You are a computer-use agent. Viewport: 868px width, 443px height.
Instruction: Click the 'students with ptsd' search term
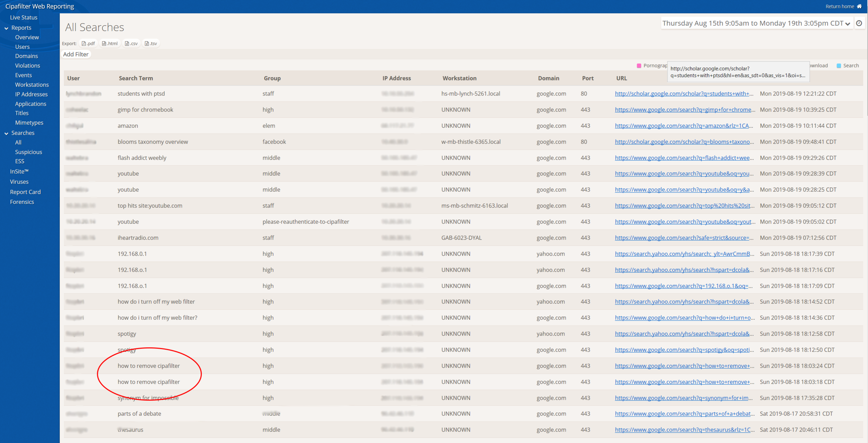coord(141,93)
